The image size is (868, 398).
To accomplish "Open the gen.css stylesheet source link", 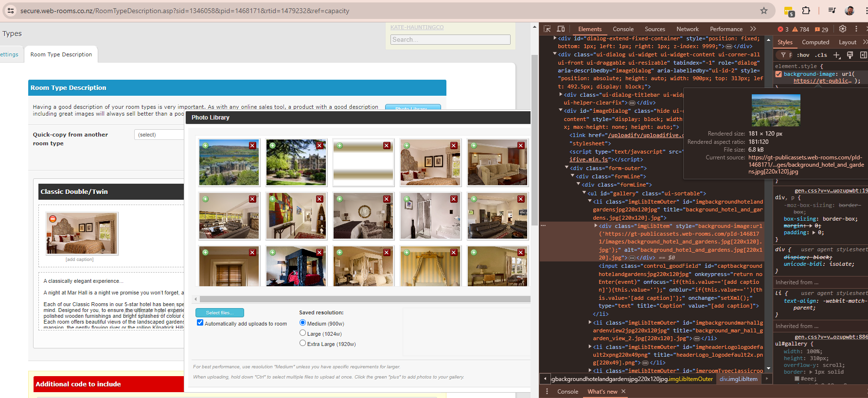I will pyautogui.click(x=831, y=190).
